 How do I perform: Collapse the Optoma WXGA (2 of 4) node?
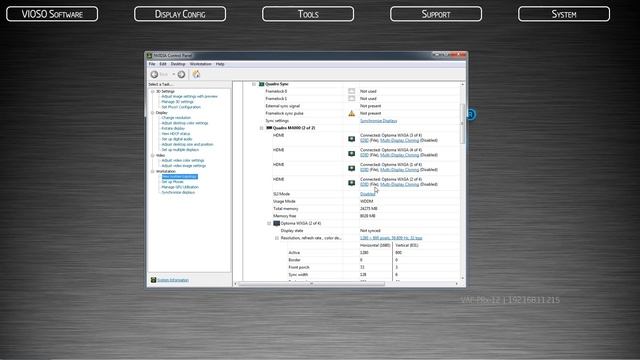pyautogui.click(x=269, y=224)
